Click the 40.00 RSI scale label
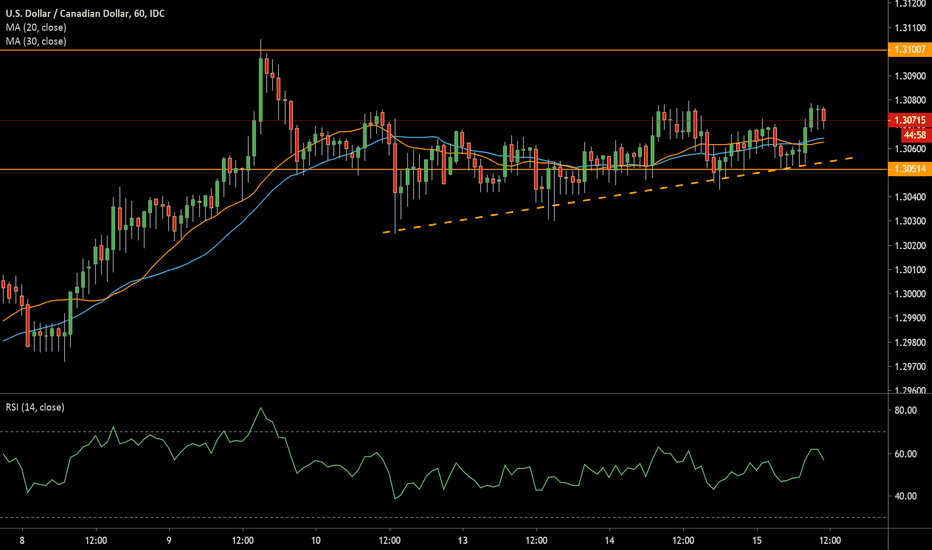 [x=906, y=497]
